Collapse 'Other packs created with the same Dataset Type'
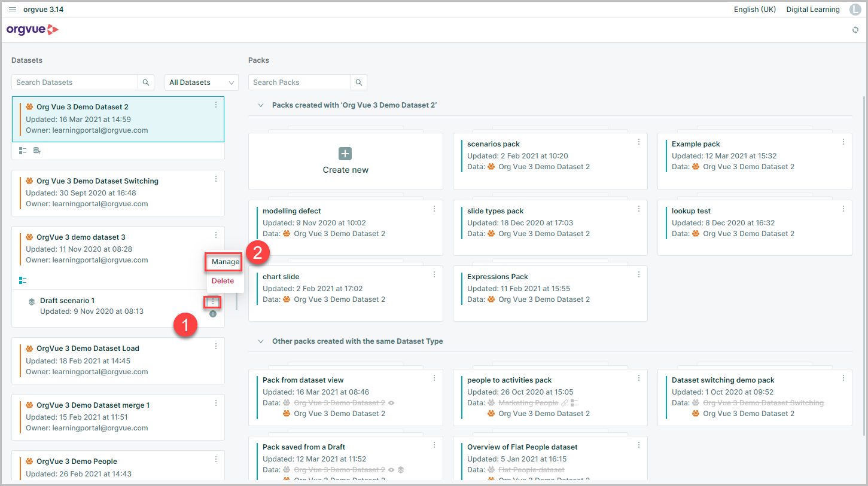Image resolution: width=868 pixels, height=486 pixels. click(260, 341)
